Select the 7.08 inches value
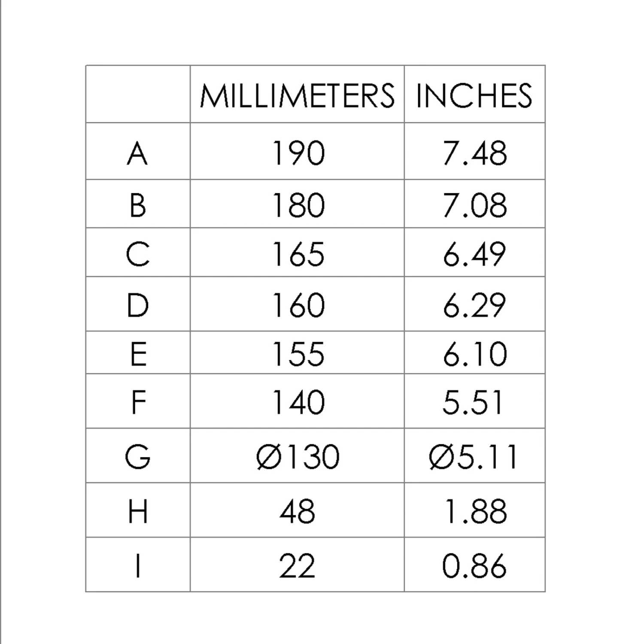 474,205
